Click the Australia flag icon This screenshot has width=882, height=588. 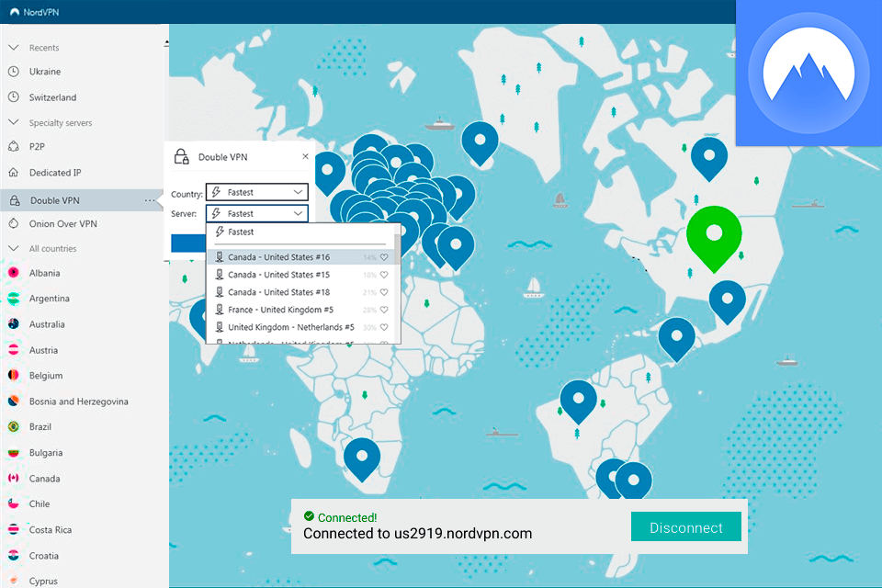tap(14, 324)
